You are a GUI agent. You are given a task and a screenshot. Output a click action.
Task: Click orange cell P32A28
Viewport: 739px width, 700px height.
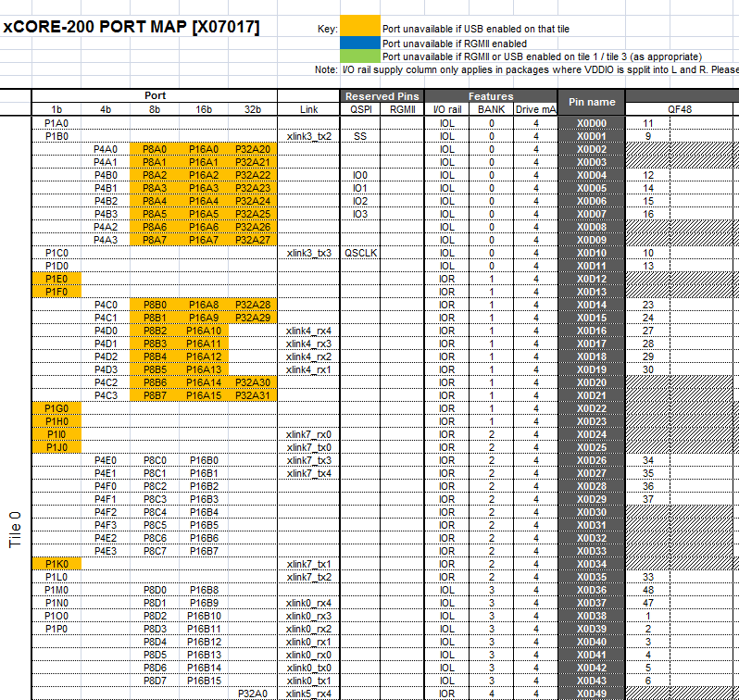[x=253, y=305]
